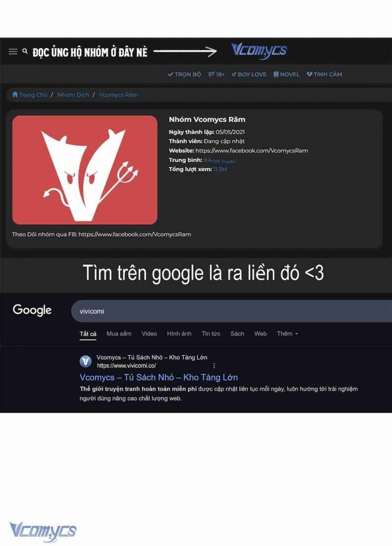Open the 18+ category
This screenshot has height=546, width=392.
(217, 74)
